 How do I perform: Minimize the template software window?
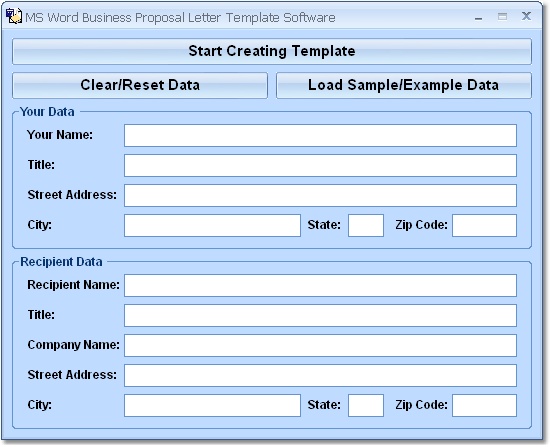tap(478, 17)
